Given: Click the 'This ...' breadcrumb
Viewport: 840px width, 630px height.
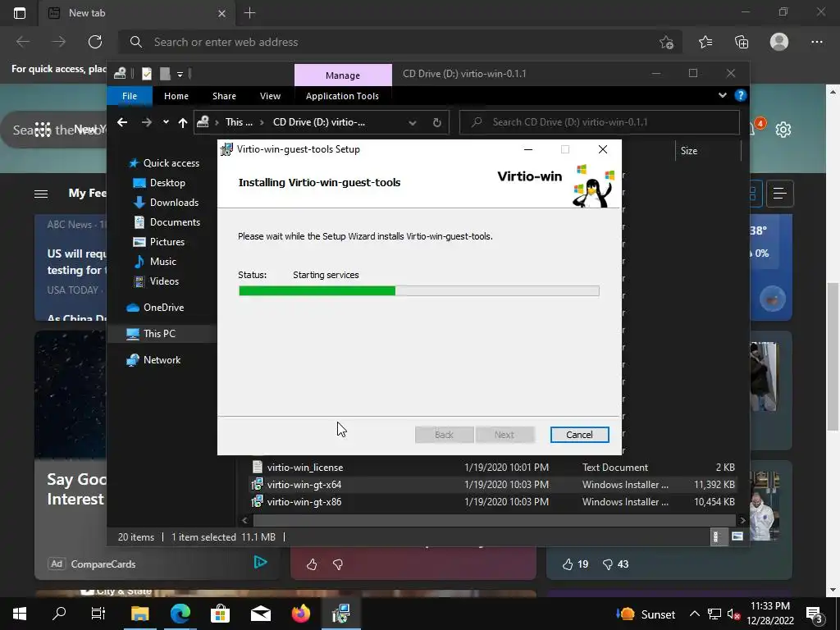Looking at the screenshot, I should point(239,122).
